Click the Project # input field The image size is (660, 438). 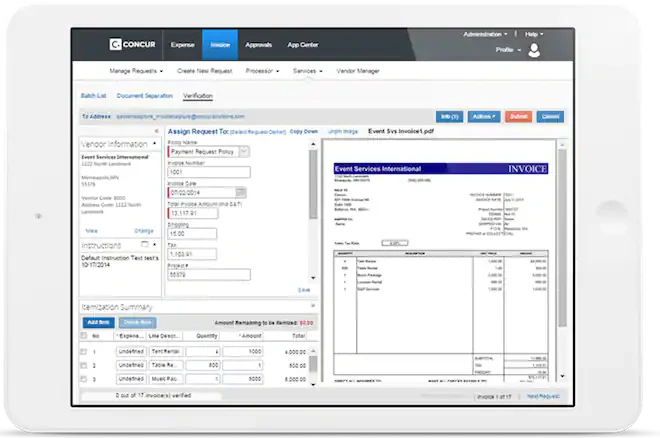coord(209,275)
